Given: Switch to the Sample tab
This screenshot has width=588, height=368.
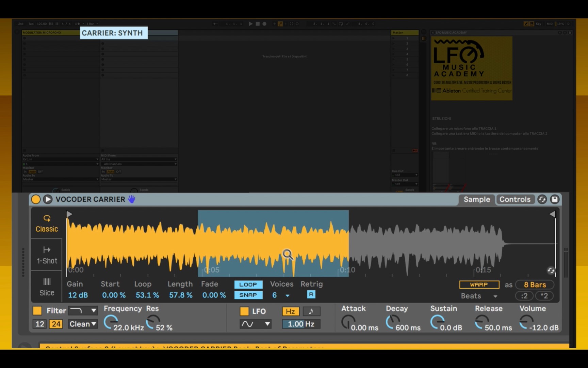Looking at the screenshot, I should pyautogui.click(x=477, y=199).
